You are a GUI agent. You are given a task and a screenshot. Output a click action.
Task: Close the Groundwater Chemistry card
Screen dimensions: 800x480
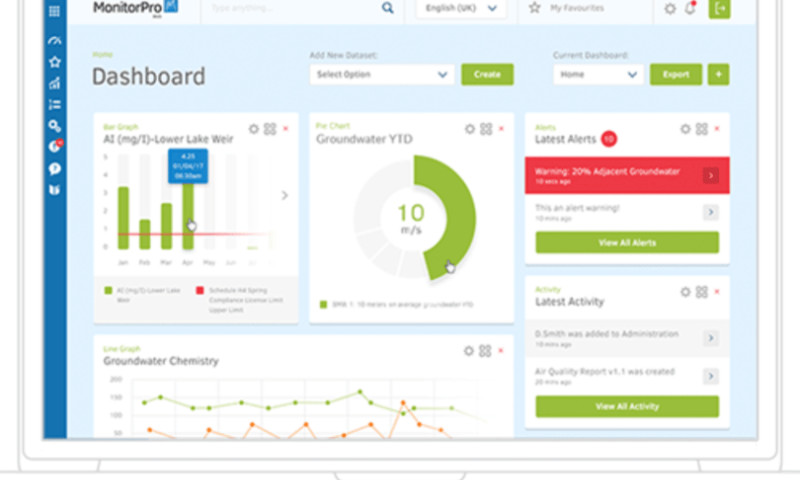[x=501, y=350]
